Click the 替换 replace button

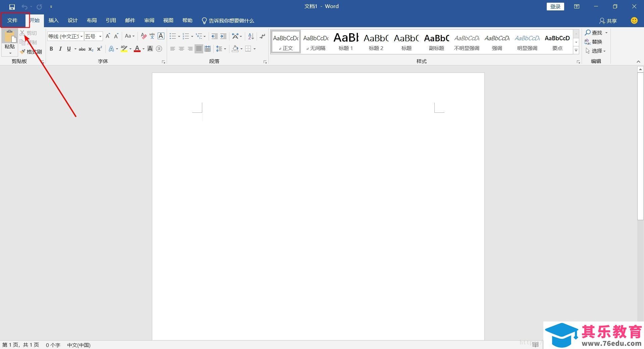(593, 42)
